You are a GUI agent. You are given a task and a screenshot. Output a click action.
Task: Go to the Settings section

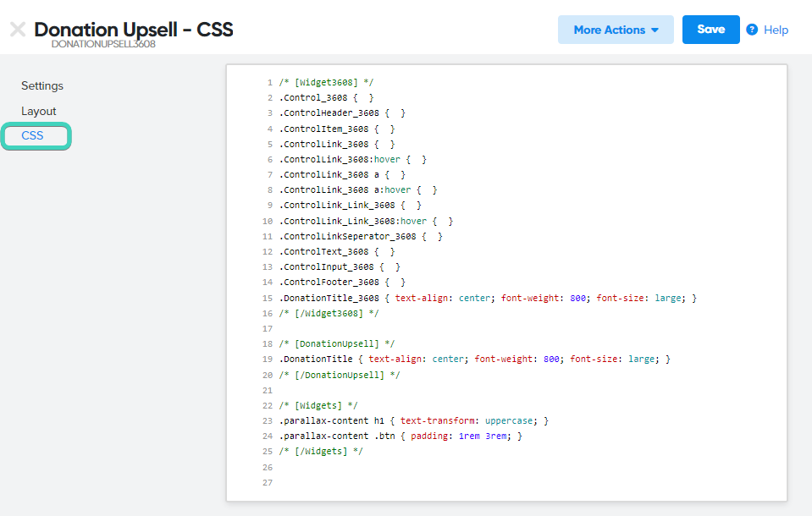click(42, 86)
